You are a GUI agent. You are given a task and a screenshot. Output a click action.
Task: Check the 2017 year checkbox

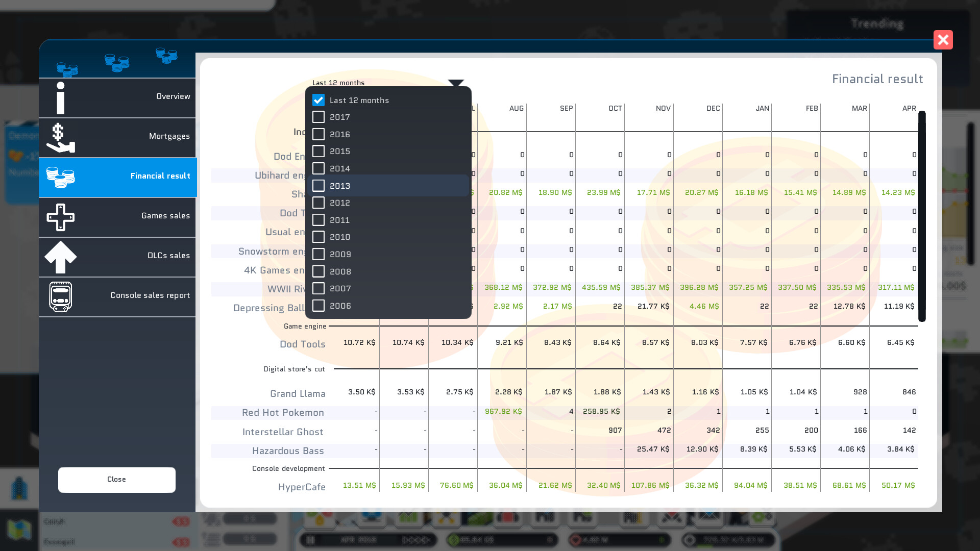tap(318, 117)
